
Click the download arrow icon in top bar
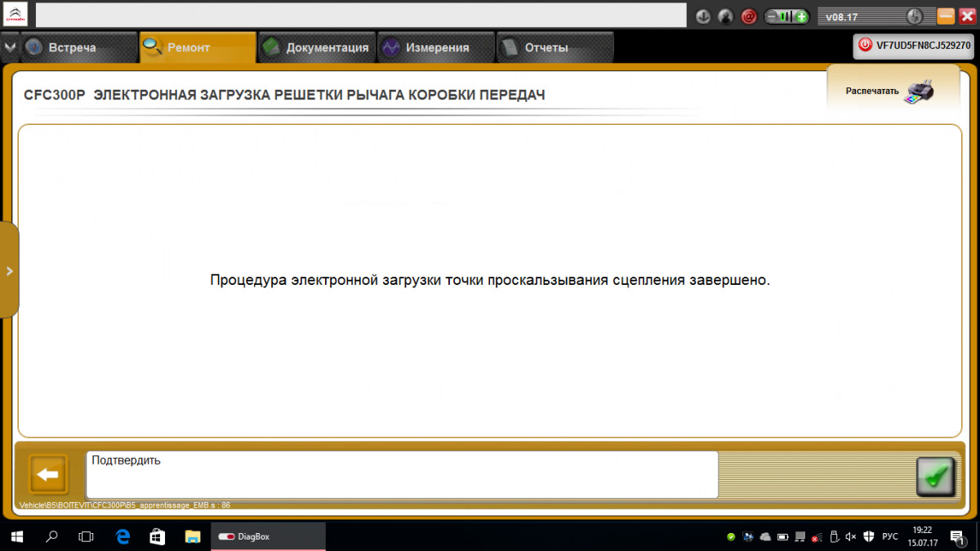pyautogui.click(x=703, y=16)
